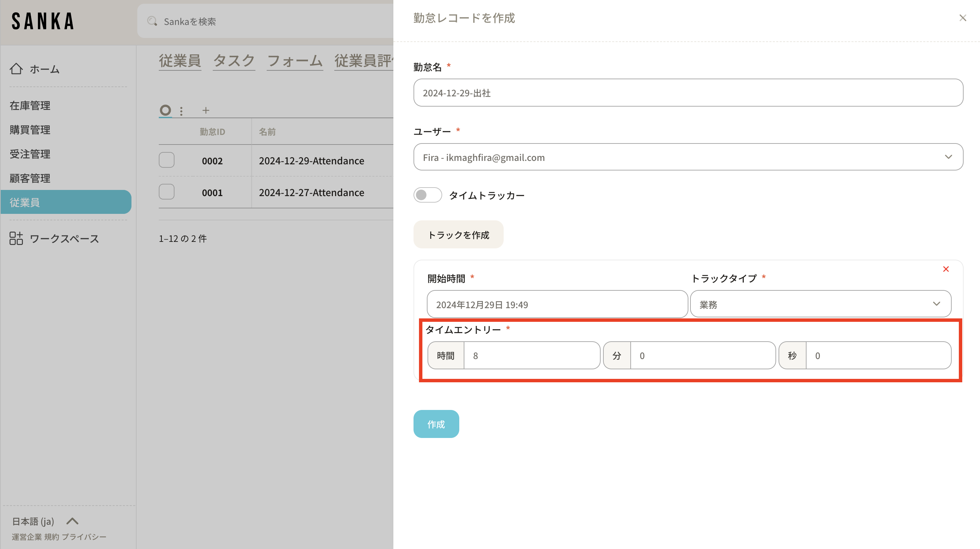This screenshot has height=549, width=980.
Task: Click the 作成 submit button
Action: 436,424
